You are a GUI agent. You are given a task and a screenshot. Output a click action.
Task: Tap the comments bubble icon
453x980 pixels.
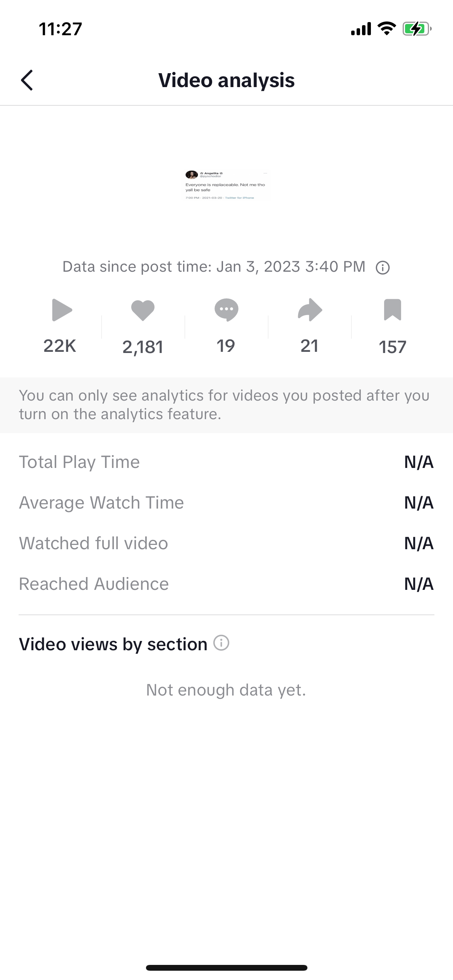click(x=226, y=310)
